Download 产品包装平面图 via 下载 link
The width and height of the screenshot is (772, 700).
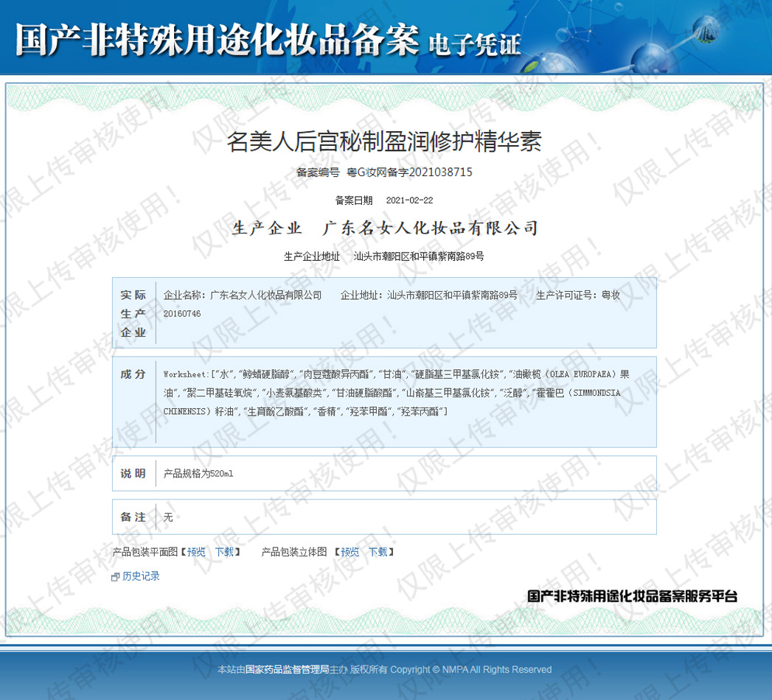click(224, 552)
